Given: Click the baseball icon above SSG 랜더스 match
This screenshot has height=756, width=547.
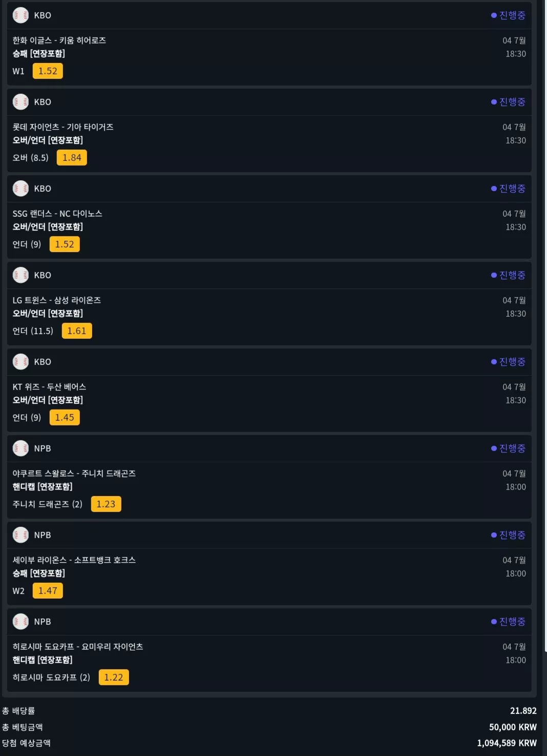Looking at the screenshot, I should coord(20,189).
